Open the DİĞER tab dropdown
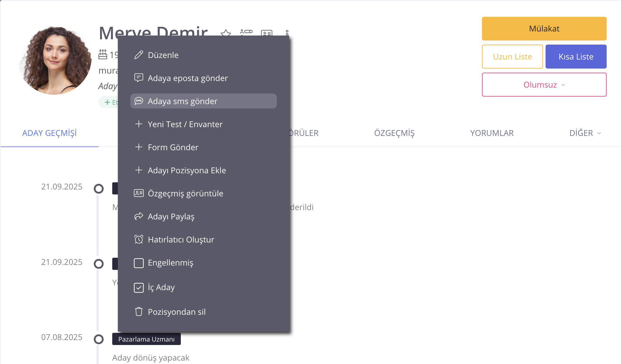This screenshot has height=364, width=621. pos(585,133)
